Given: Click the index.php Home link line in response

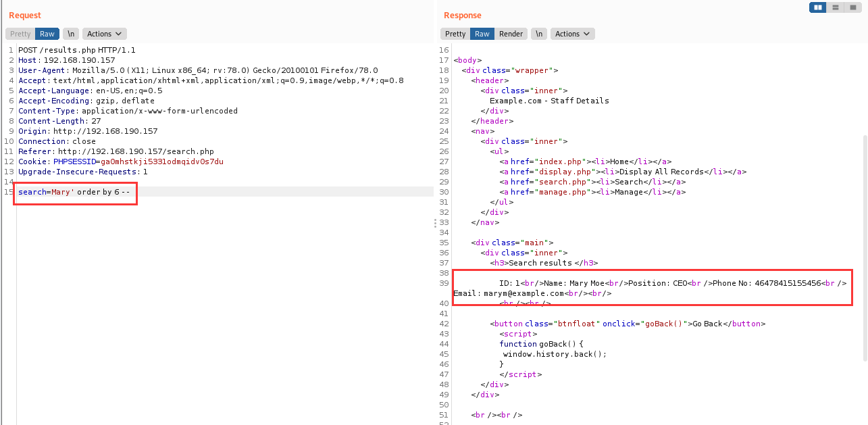Looking at the screenshot, I should click(585, 161).
